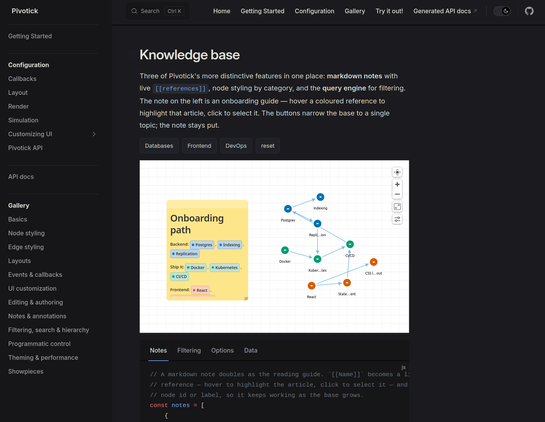The image size is (545, 422).
Task: Click the note resize handle corner icon
Action: 246,298
